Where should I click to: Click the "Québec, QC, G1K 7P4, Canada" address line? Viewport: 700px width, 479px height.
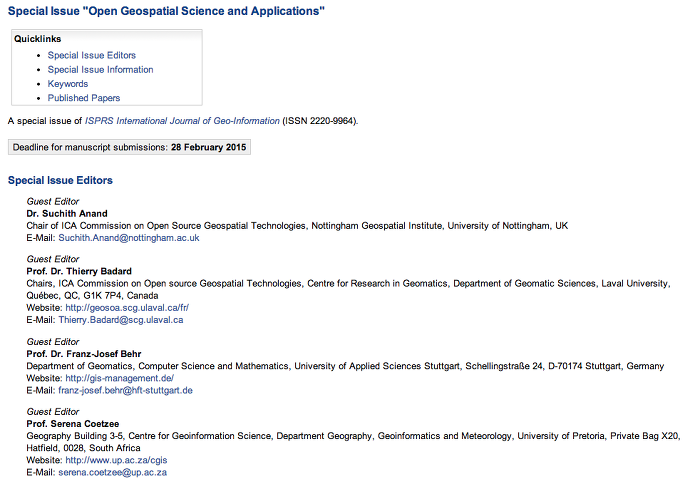(92, 296)
